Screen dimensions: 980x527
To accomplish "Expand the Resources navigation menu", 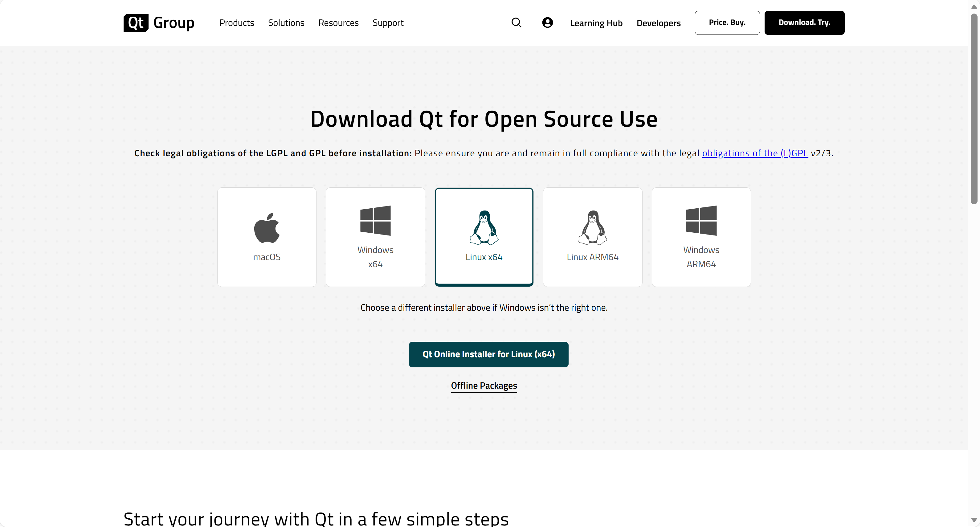I will pyautogui.click(x=338, y=23).
